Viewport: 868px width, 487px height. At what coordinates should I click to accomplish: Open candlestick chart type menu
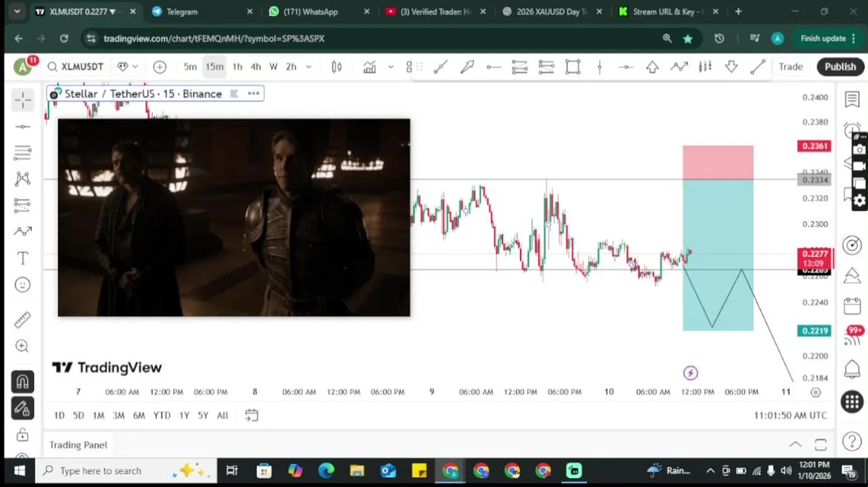pos(337,66)
